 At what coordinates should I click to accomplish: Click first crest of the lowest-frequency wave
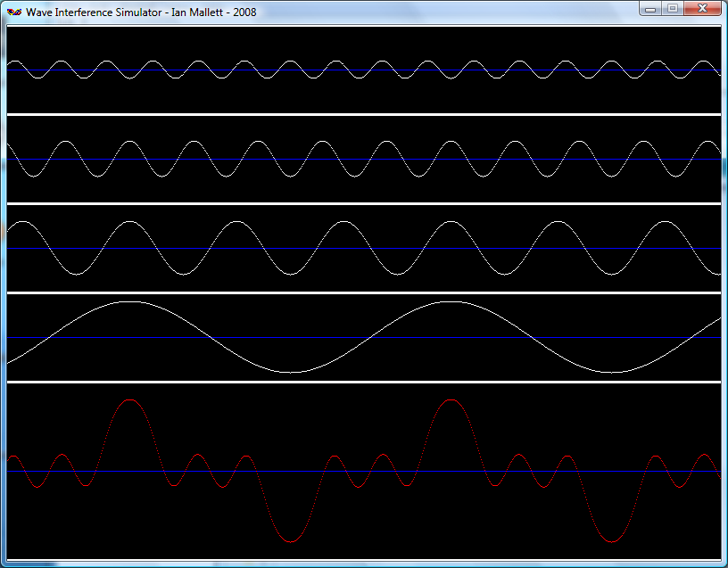(x=130, y=302)
